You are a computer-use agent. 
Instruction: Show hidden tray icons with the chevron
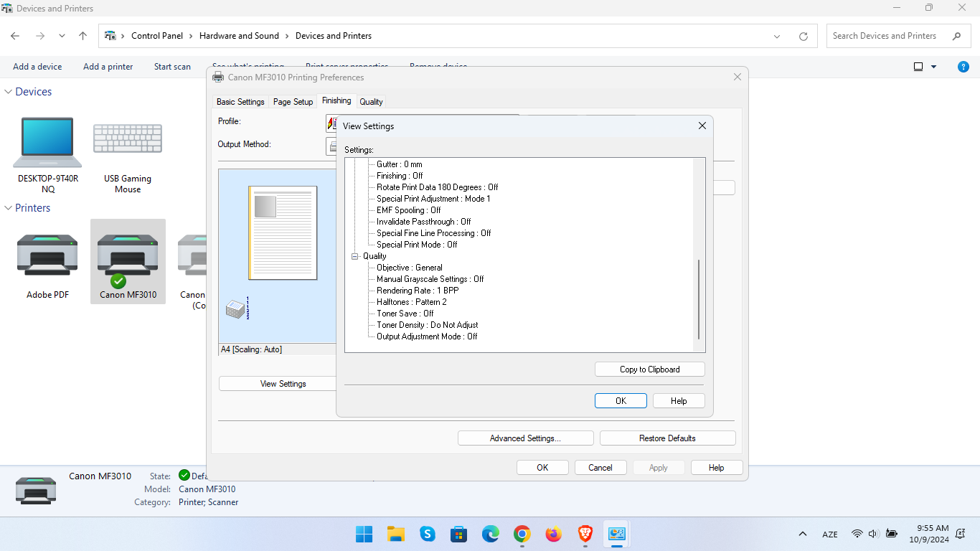click(x=803, y=534)
